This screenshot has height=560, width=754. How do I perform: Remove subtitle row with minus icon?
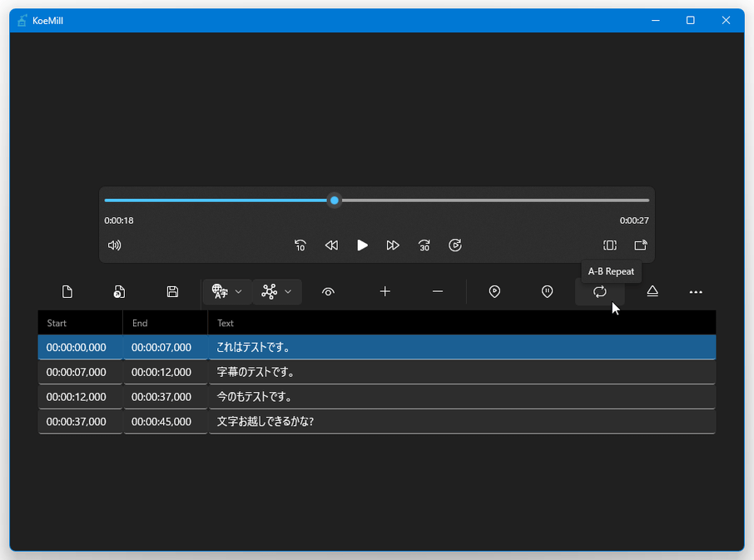438,291
